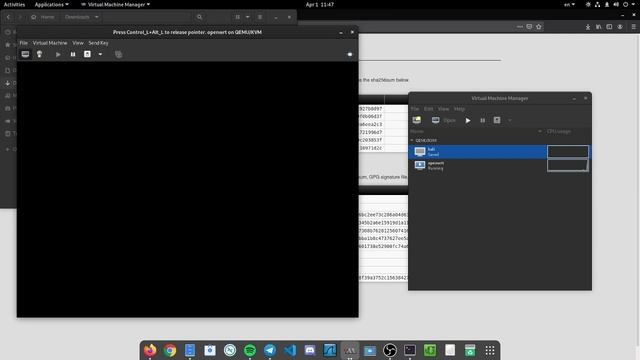Collapse the QEMU/KVM connection group
640x360 pixels.
pos(412,140)
